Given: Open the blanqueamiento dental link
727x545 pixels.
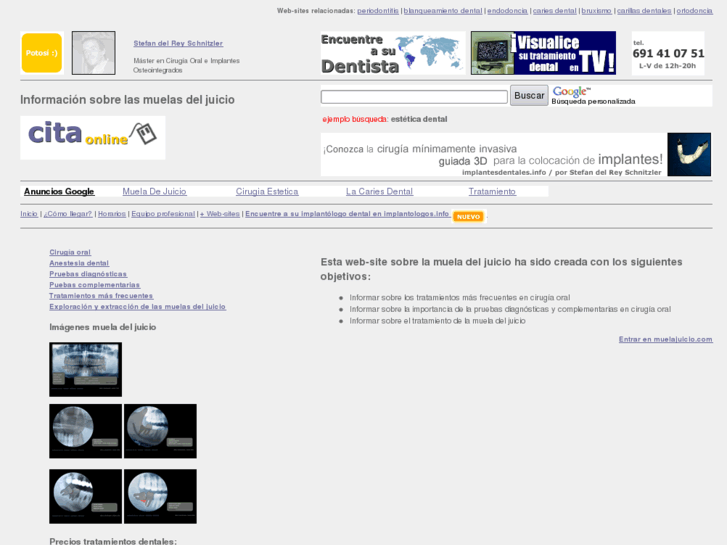Looking at the screenshot, I should (443, 11).
